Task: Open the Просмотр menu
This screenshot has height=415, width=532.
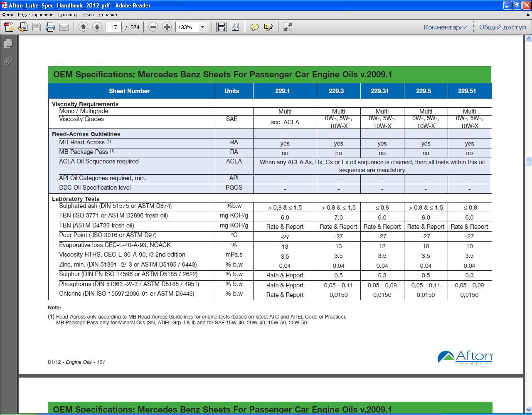Action: pyautogui.click(x=68, y=15)
